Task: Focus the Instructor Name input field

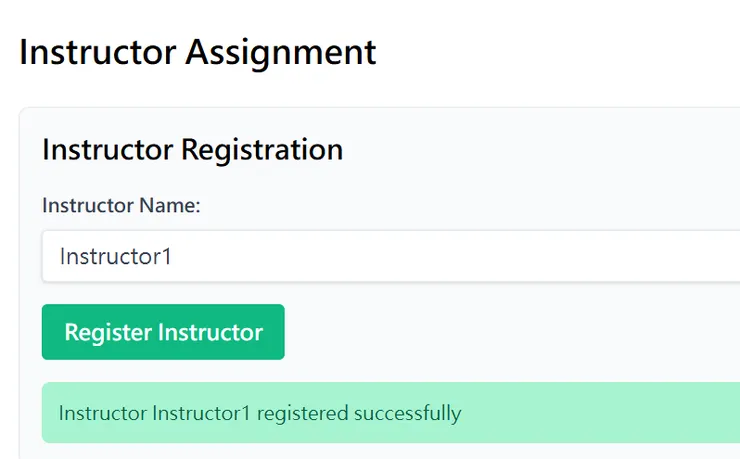Action: tap(390, 256)
